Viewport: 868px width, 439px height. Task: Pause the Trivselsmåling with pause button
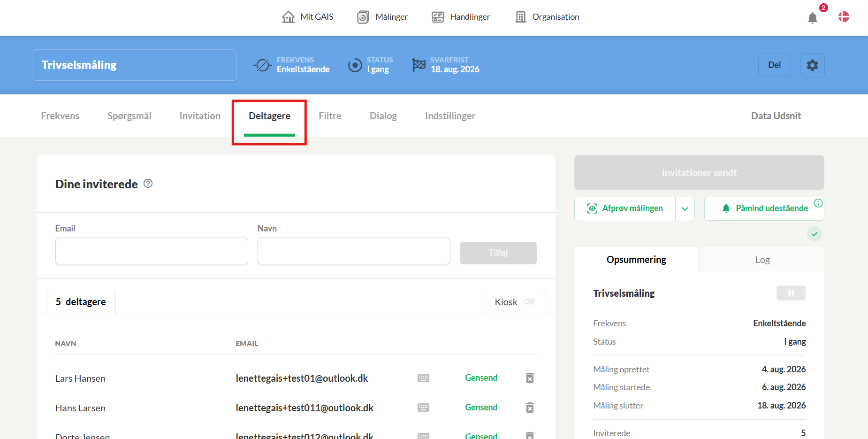pos(791,293)
